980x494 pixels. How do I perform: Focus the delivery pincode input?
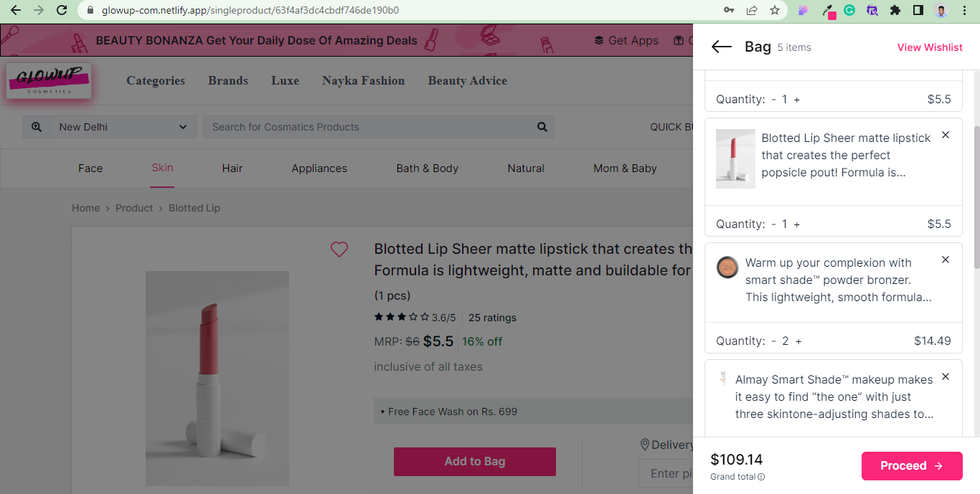pyautogui.click(x=666, y=473)
